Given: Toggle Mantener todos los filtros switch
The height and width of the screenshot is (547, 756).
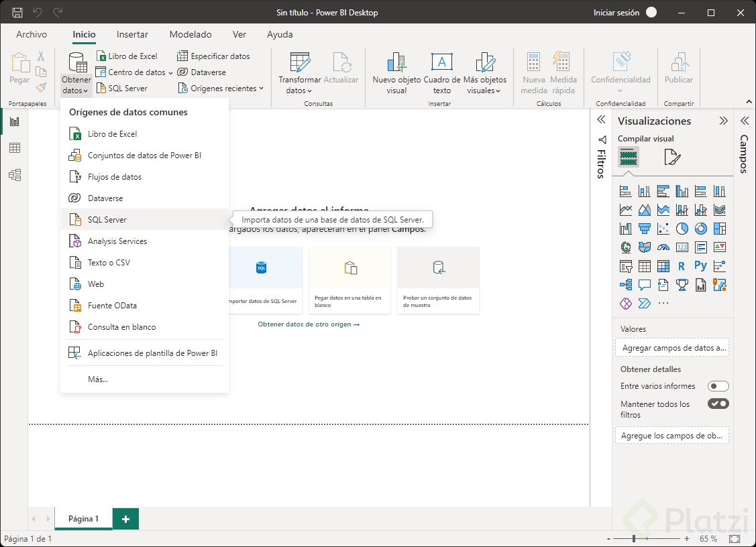Looking at the screenshot, I should (x=718, y=404).
